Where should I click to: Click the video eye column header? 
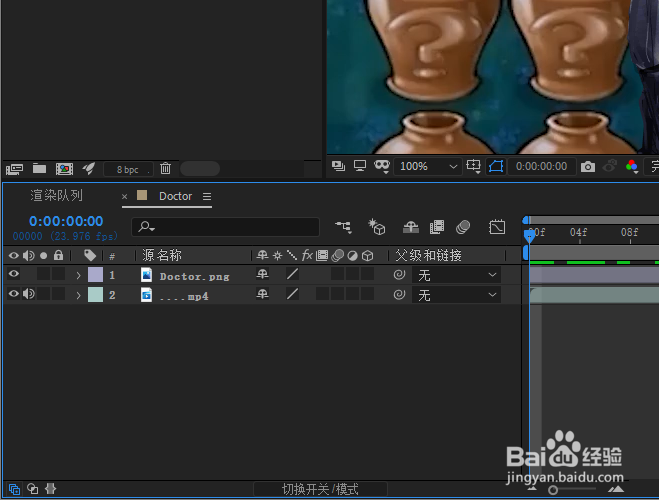click(x=13, y=255)
